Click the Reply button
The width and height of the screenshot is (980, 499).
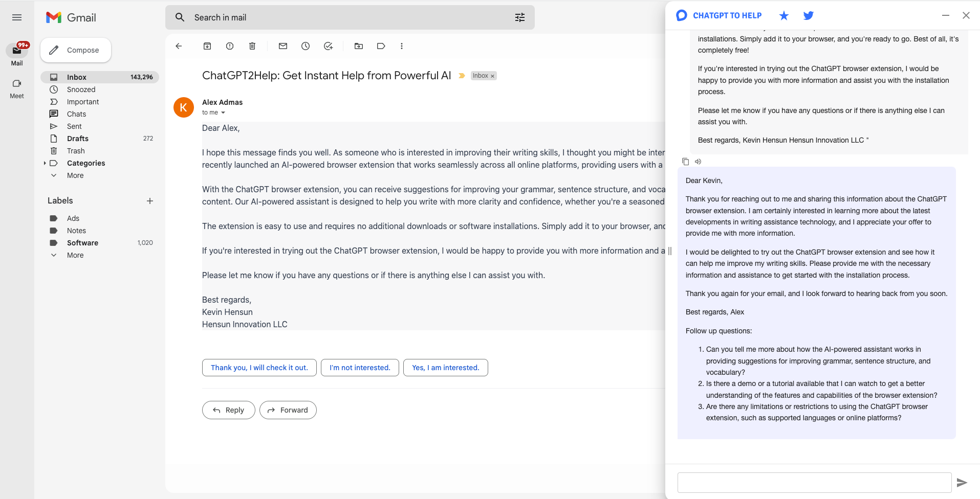[229, 410]
